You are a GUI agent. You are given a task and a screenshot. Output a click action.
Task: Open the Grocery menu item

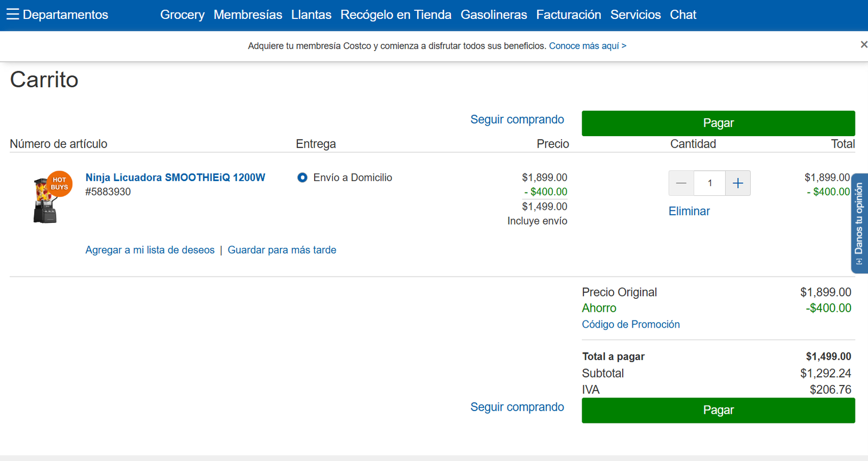pos(182,15)
